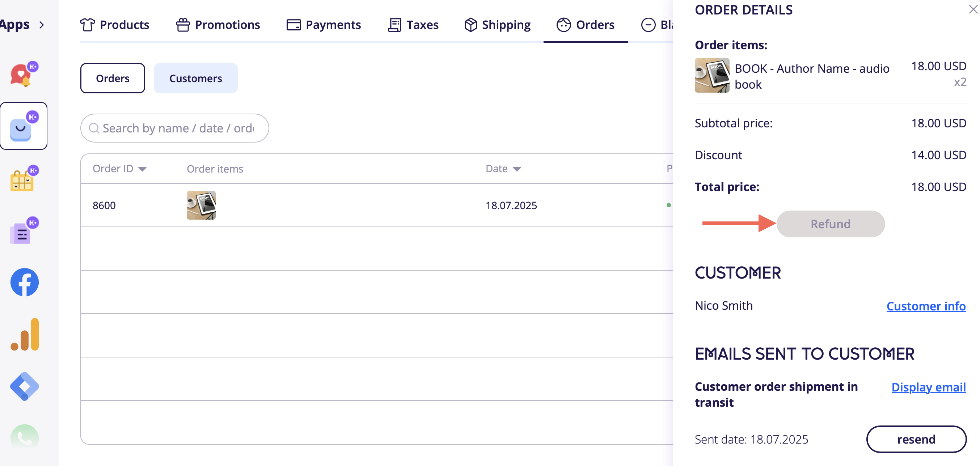
Task: Open book thumbnail in Order Details panel
Action: (712, 75)
